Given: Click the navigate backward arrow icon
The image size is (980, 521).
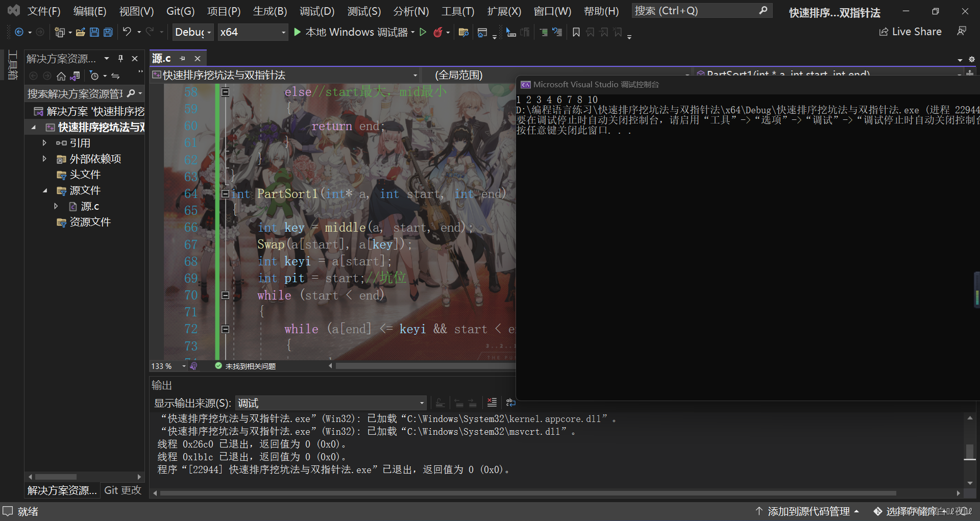Looking at the screenshot, I should click(19, 32).
